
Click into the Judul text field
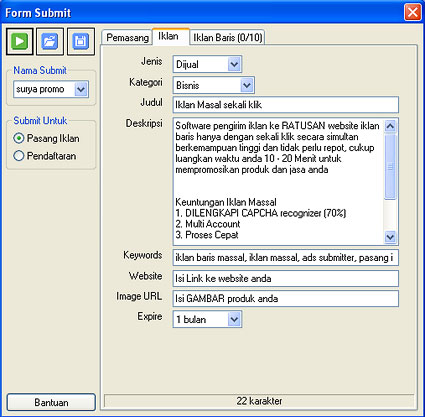286,105
